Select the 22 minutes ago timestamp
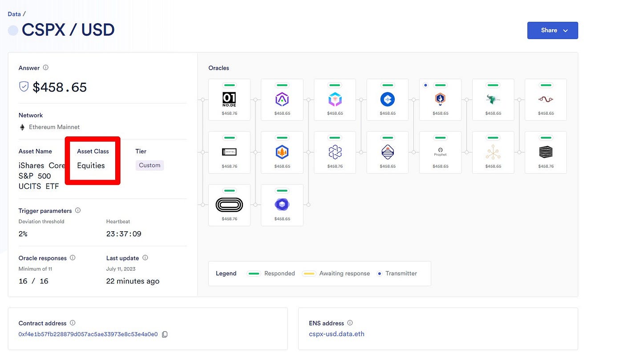The width and height of the screenshot is (623, 364). (x=133, y=281)
